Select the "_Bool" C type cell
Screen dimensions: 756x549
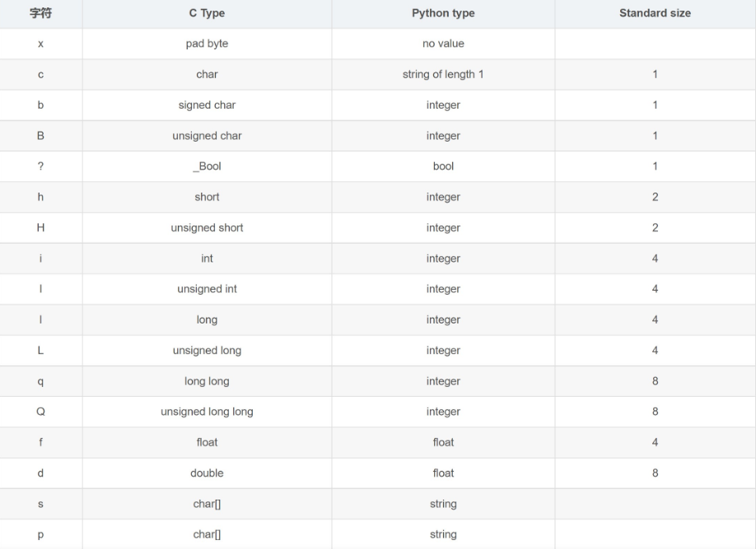coord(207,166)
